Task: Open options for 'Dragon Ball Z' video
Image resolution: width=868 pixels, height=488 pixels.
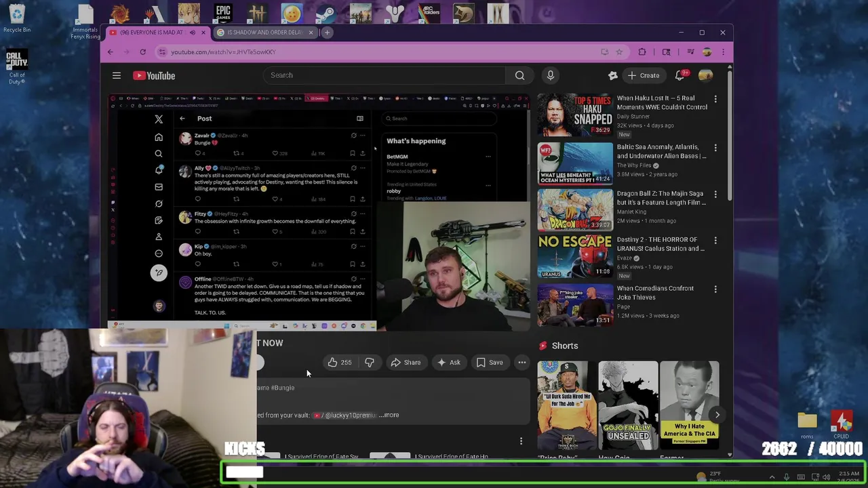Action: pos(715,195)
